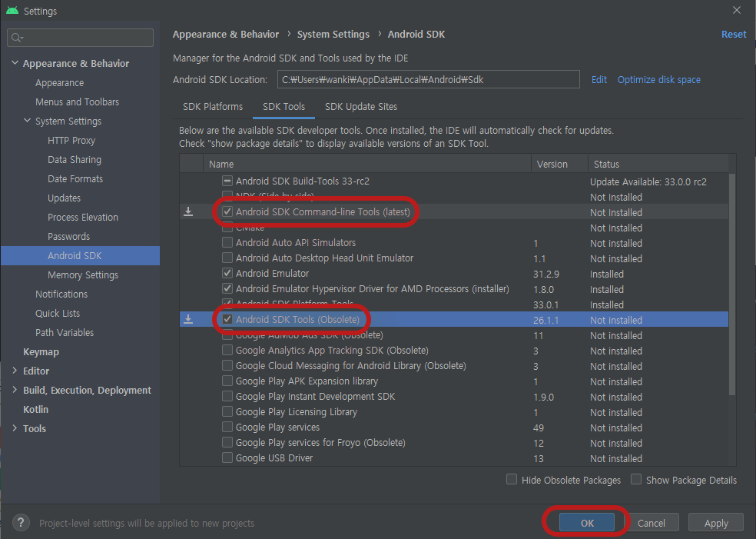Check Google Play services for Froyo
The width and height of the screenshot is (756, 539).
tap(227, 442)
